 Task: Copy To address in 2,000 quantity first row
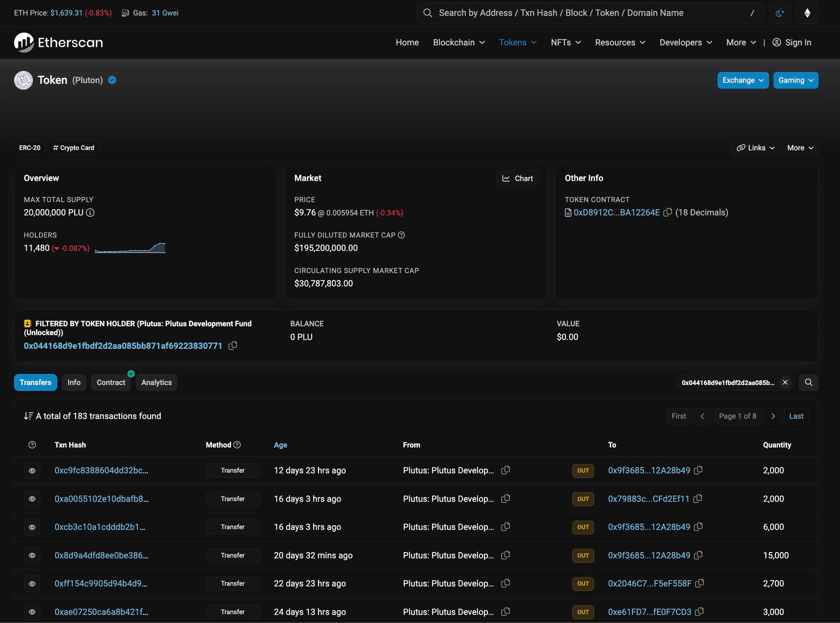pos(698,470)
